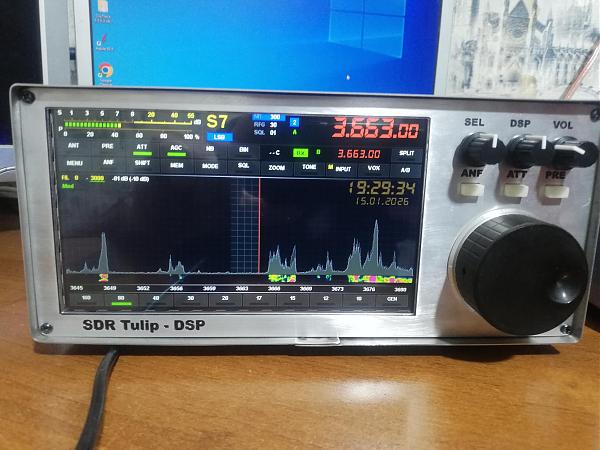Tap the ANT antenna button
This screenshot has width=600, height=450.
[x=75, y=148]
